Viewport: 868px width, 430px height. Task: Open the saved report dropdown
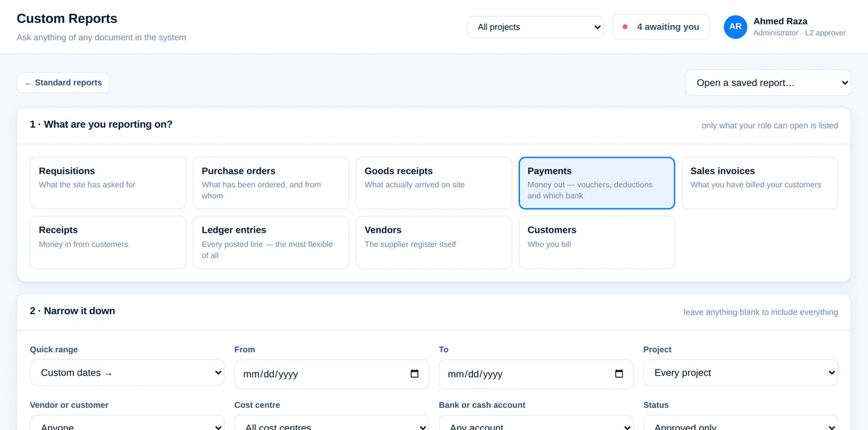click(768, 83)
